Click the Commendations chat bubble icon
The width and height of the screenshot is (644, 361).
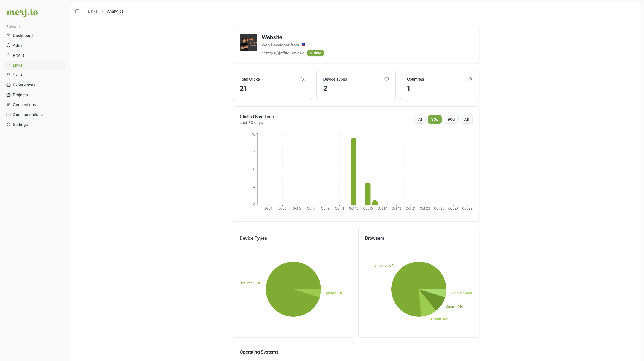click(x=9, y=115)
